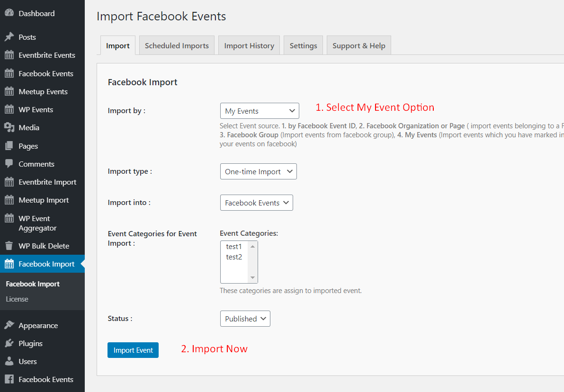Click the Media icon in sidebar

tap(9, 127)
